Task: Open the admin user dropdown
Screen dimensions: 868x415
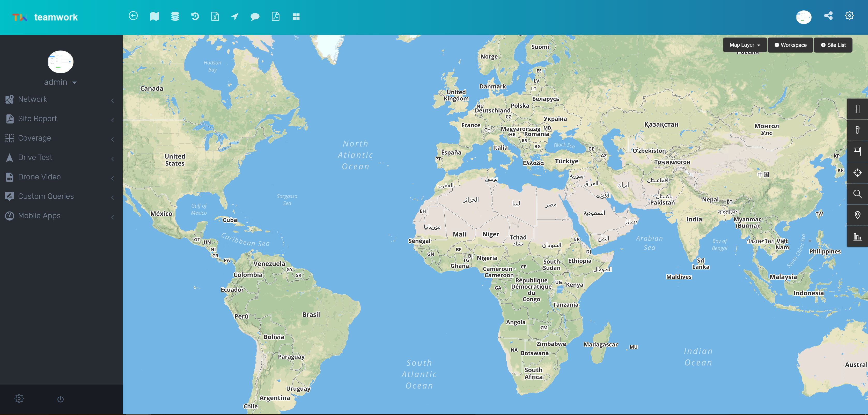Action: [61, 82]
